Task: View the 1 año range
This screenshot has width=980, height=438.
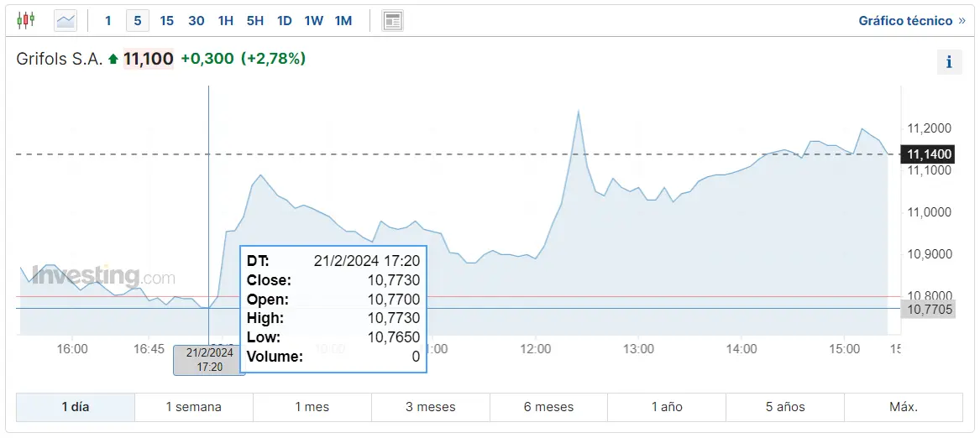Action: 668,407
